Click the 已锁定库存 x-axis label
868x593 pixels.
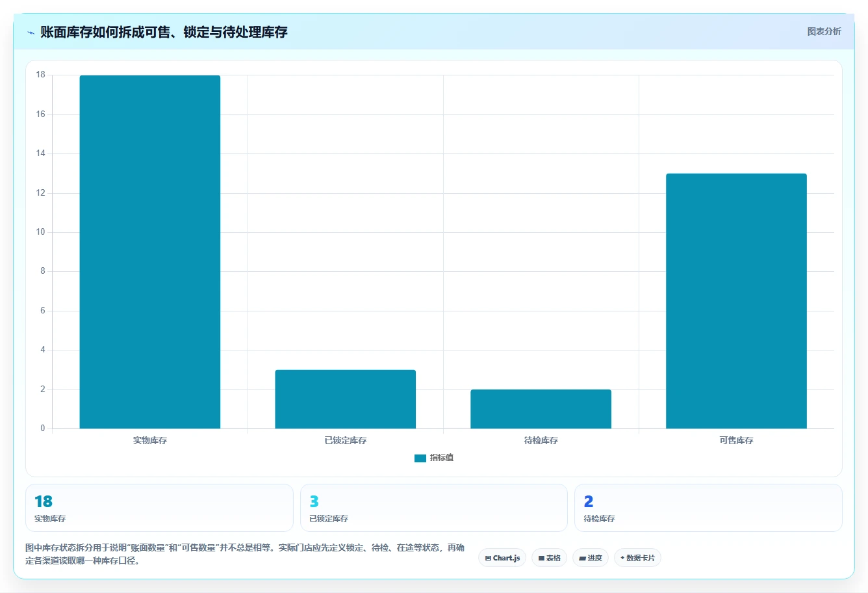click(345, 440)
